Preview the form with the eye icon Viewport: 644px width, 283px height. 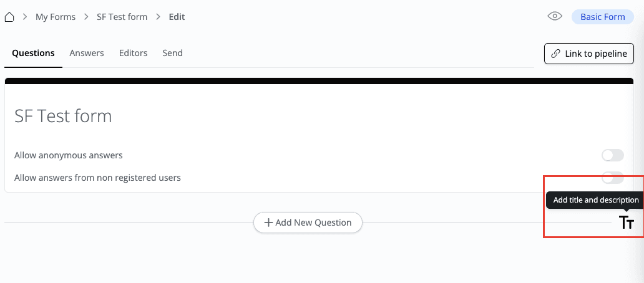coord(555,17)
